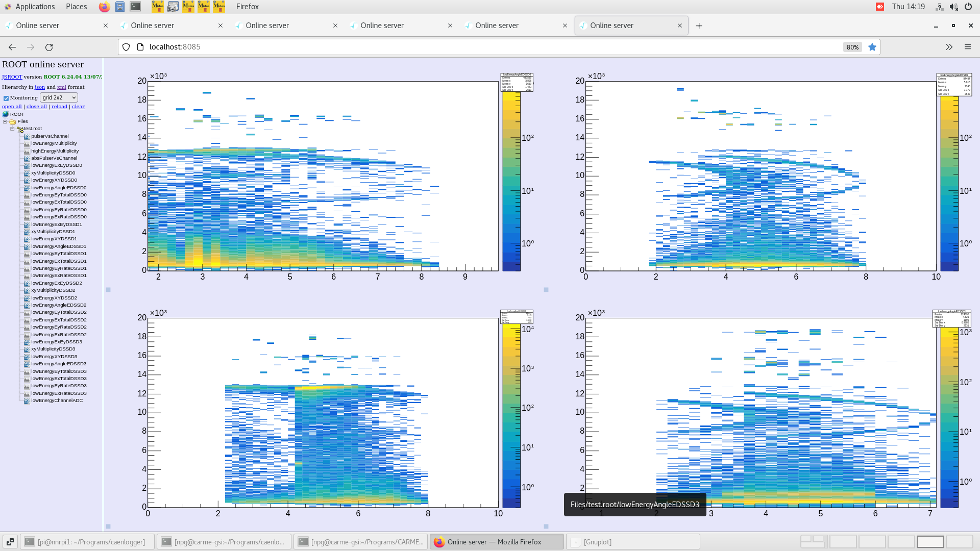The height and width of the screenshot is (551, 980).
Task: Collapse the Files tree node
Action: click(x=5, y=121)
